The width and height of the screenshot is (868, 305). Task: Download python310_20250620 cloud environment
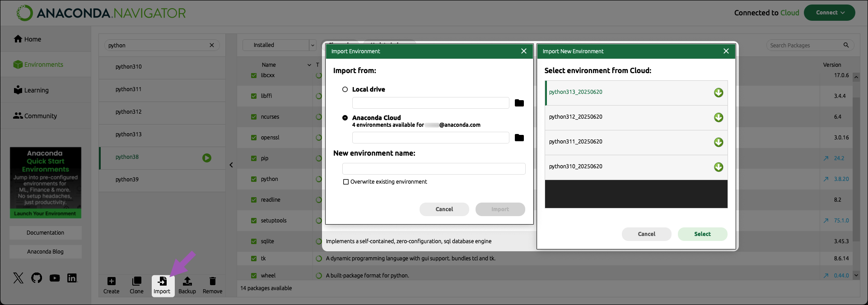pos(719,167)
